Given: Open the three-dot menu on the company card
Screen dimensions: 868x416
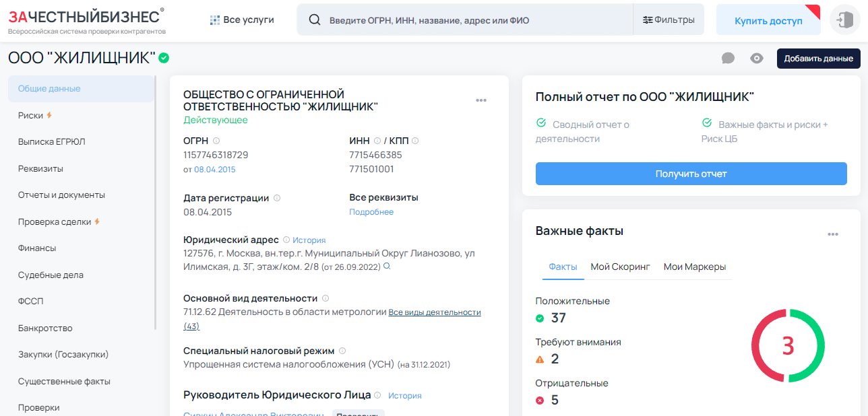Looking at the screenshot, I should pos(481,100).
